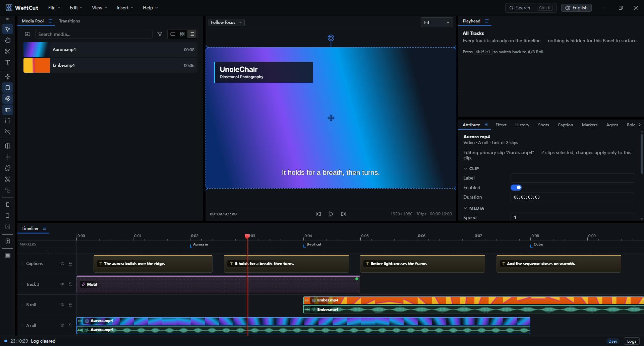This screenshot has width=644, height=346.
Task: Toggle magnet snapping icon
Action: click(7, 99)
